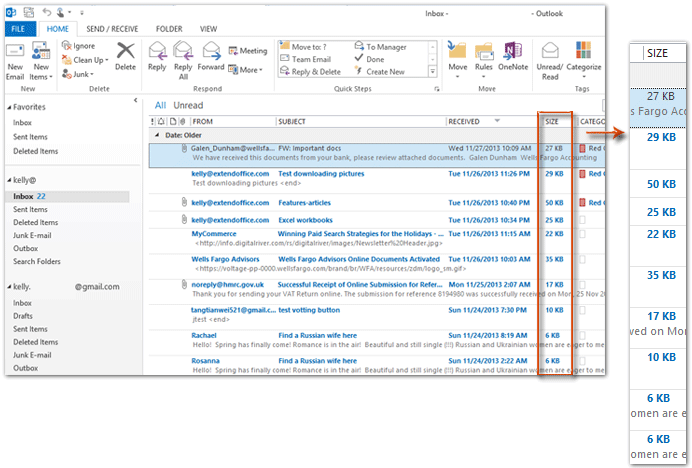Expand the Quick Steps gallery
This screenshot has height=468, width=692.
[x=432, y=71]
